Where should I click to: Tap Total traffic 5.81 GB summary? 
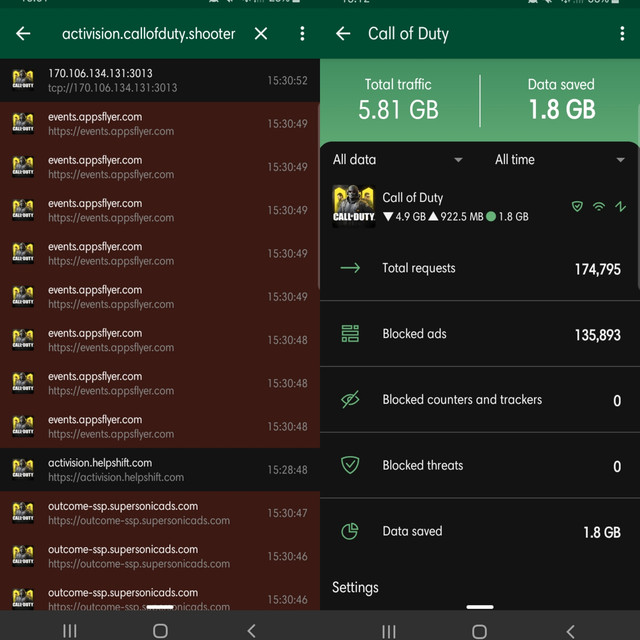(398, 100)
